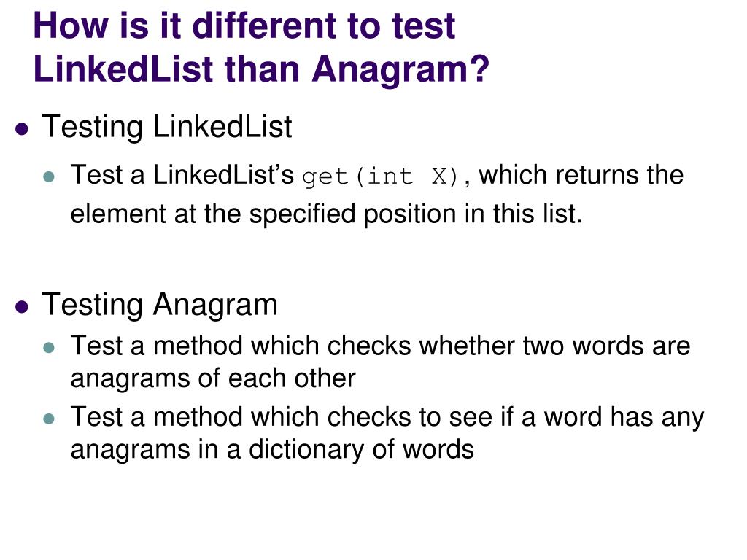Click the 'Testing Anagram' heading text
The width and height of the screenshot is (747, 560).
click(160, 305)
